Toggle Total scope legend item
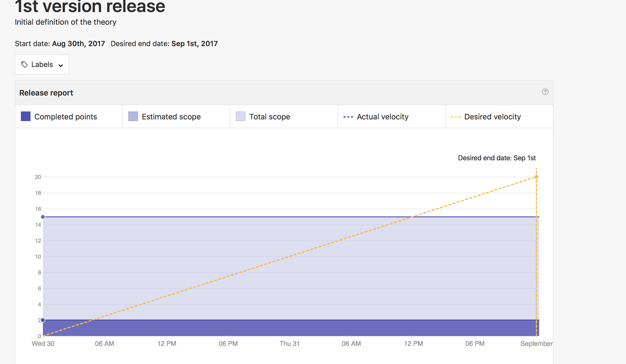Viewport: 626px width, 364px height. [x=284, y=117]
